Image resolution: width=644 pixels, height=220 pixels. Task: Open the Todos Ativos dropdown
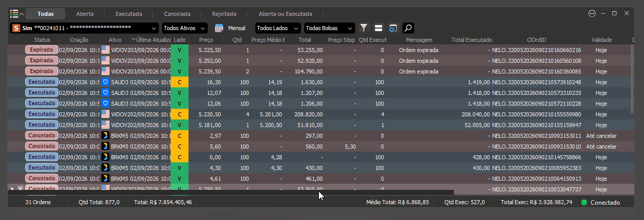[x=185, y=28]
